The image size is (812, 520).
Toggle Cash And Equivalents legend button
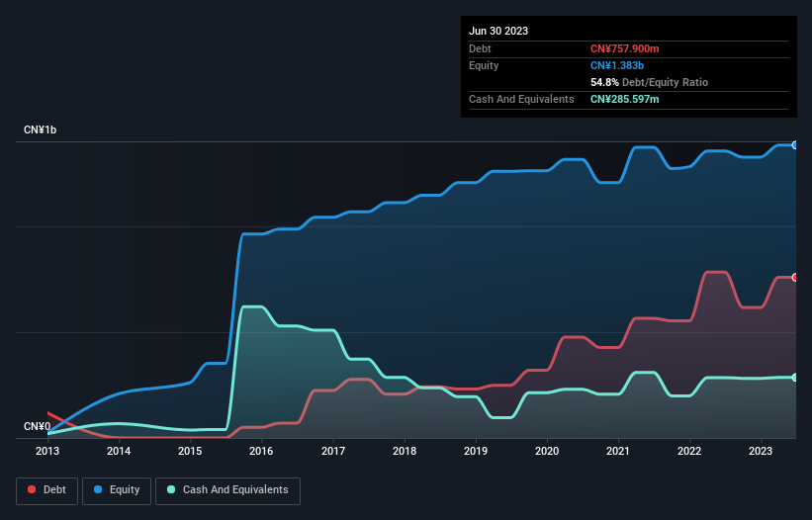[227, 490]
